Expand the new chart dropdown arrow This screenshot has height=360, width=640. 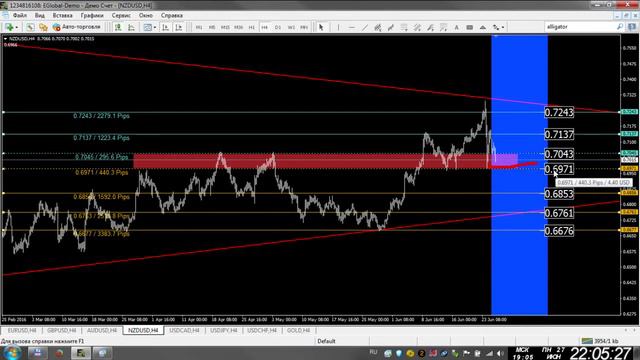coord(17,27)
